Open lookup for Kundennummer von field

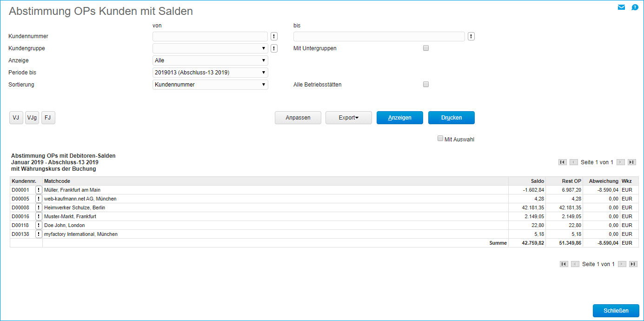tap(274, 36)
